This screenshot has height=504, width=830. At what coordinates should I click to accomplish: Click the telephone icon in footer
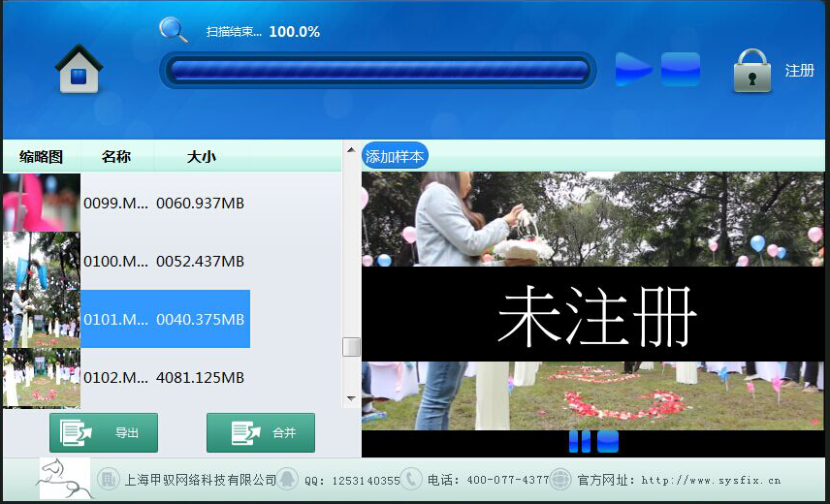tap(411, 479)
